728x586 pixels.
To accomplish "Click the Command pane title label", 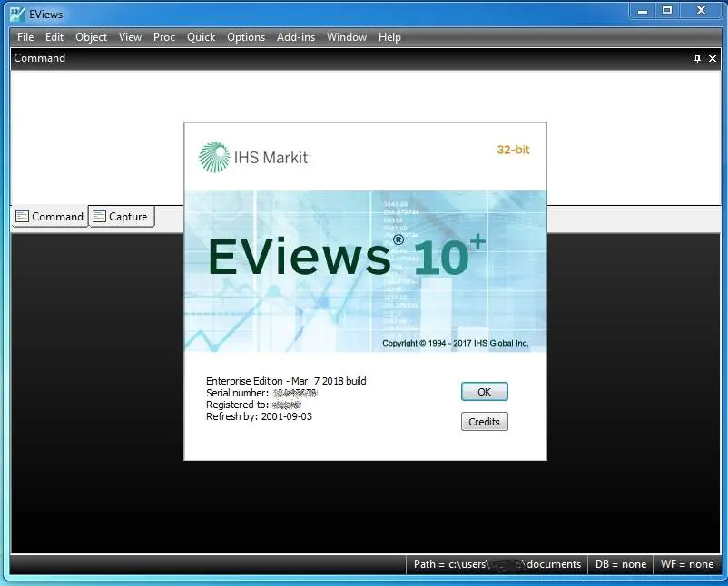I will [39, 58].
